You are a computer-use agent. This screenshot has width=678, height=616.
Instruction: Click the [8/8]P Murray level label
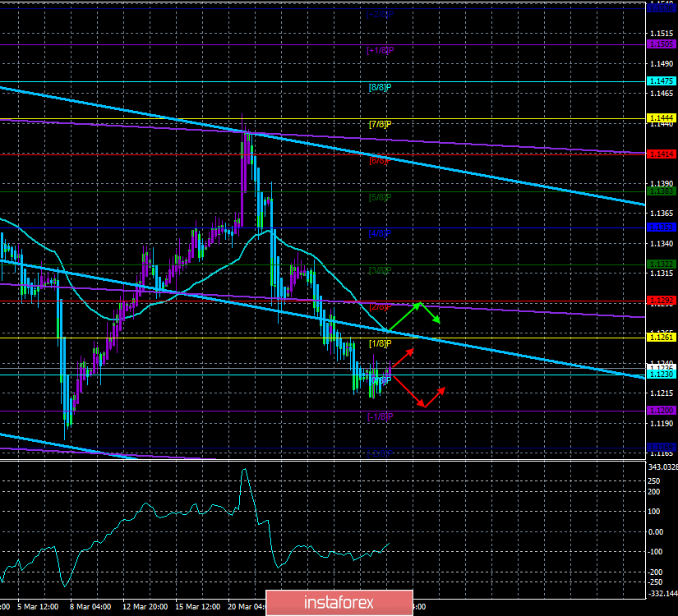coord(380,87)
